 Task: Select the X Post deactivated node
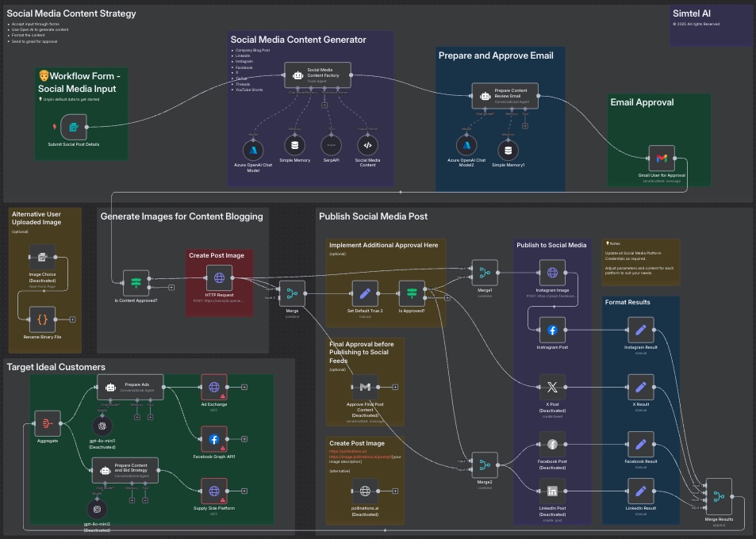click(x=552, y=387)
